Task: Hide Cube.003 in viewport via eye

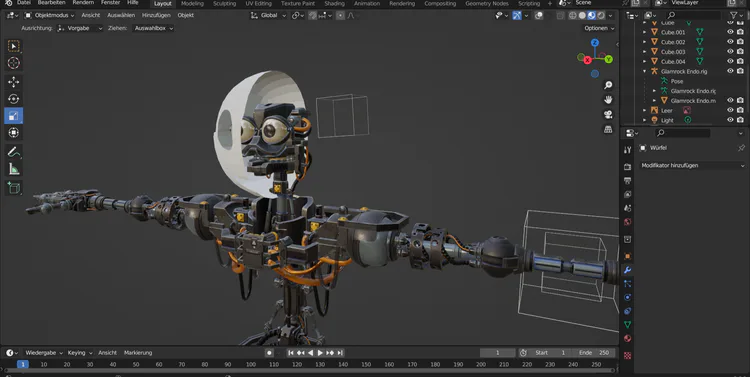Action: point(730,52)
